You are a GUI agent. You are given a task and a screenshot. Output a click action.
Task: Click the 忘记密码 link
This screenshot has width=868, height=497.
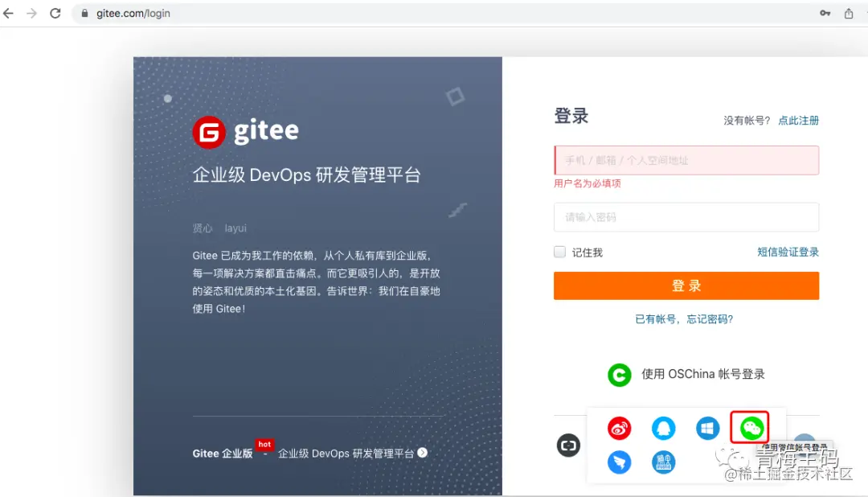coord(710,319)
